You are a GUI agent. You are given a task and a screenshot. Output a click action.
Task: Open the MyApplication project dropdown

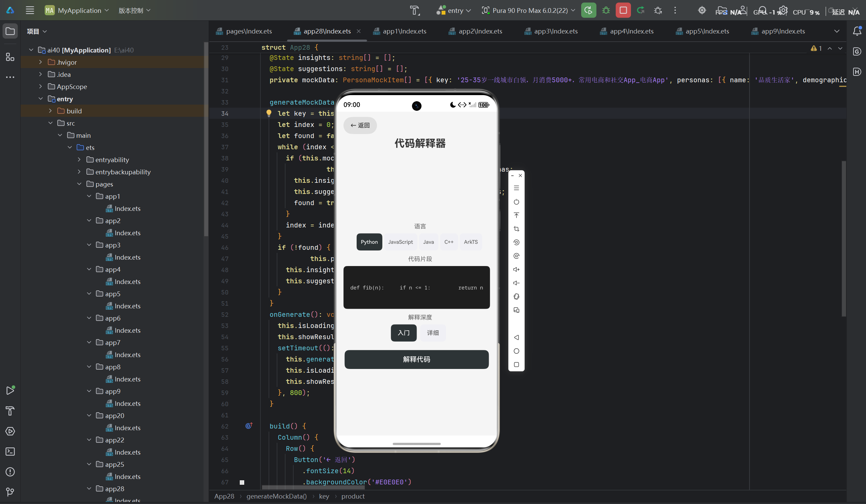point(77,10)
